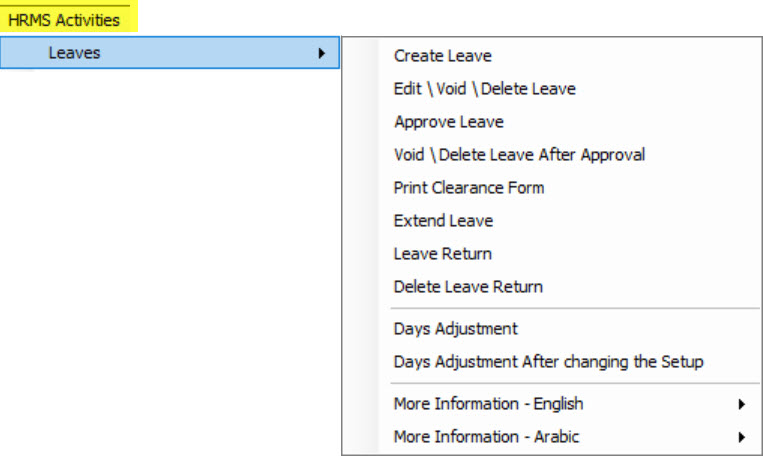Expand the Leaves submenu arrow
The height and width of the screenshot is (456, 763).
(322, 53)
